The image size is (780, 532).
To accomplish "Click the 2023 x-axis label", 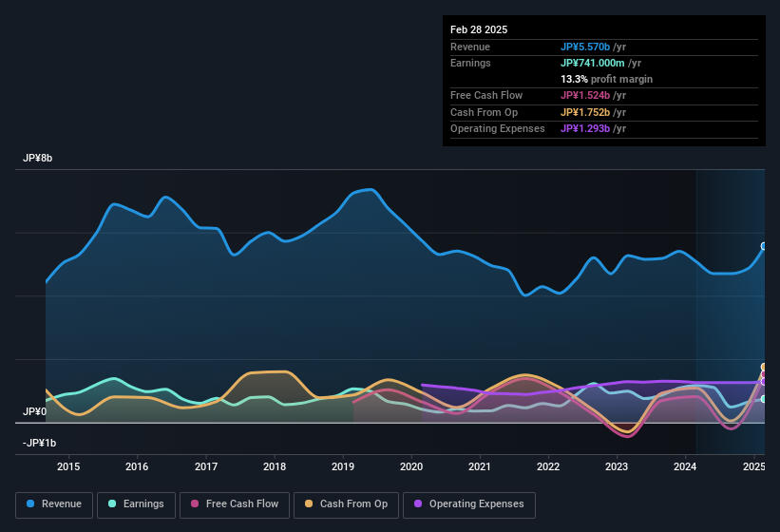I will tap(617, 466).
